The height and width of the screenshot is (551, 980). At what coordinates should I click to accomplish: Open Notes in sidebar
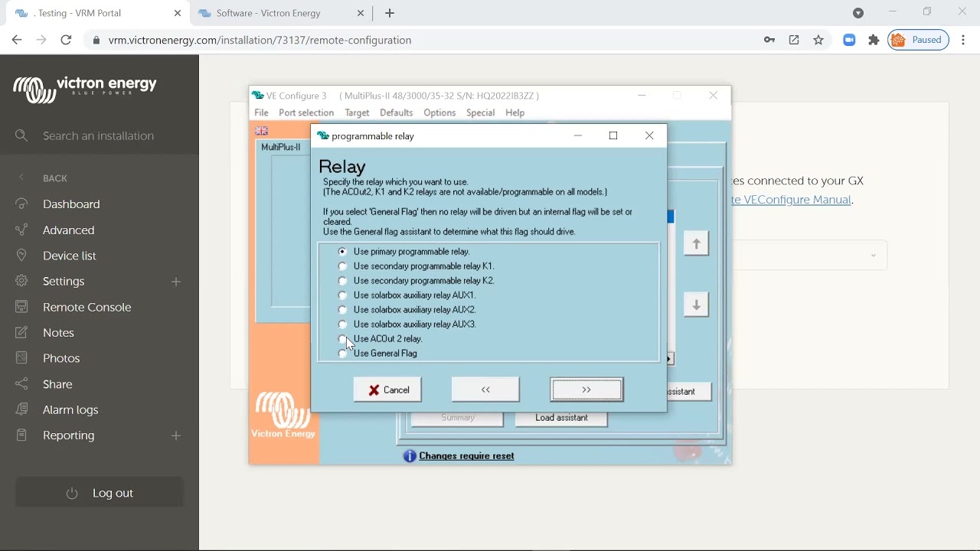(x=58, y=333)
